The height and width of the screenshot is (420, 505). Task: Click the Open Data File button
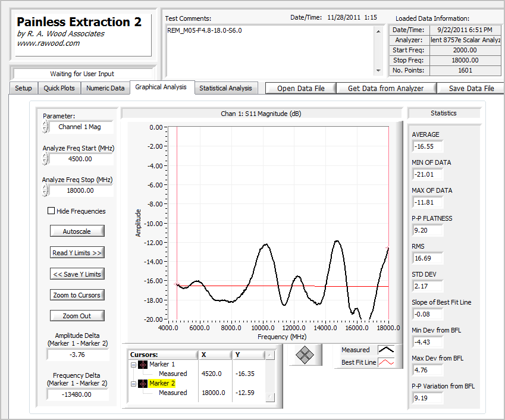pyautogui.click(x=301, y=88)
